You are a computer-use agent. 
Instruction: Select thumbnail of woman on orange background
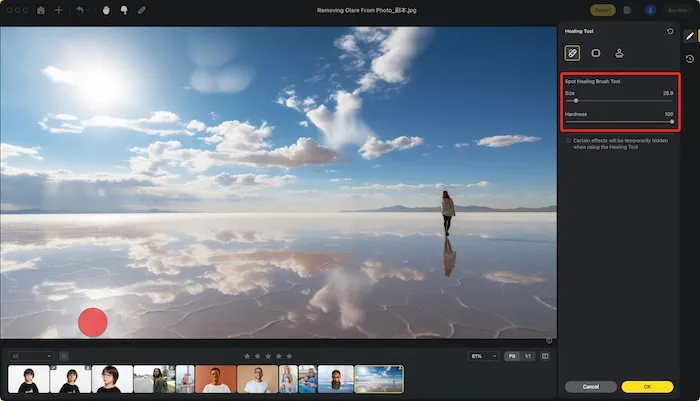click(x=216, y=379)
